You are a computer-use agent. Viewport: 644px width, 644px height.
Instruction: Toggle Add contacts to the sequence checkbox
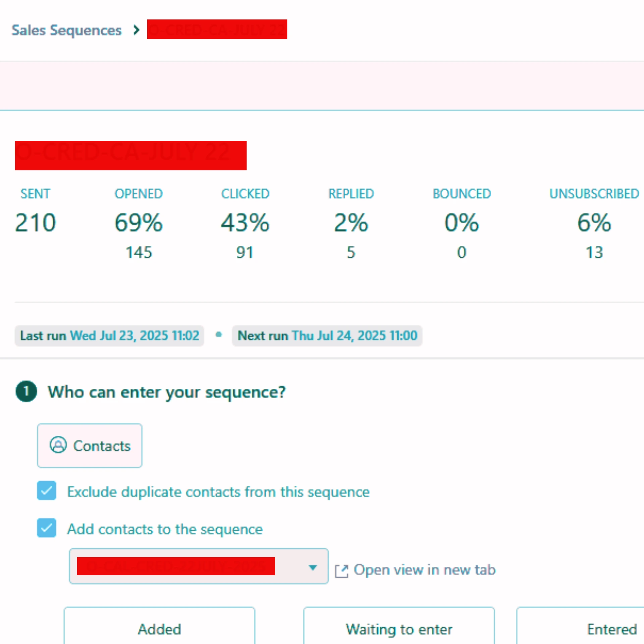point(47,528)
